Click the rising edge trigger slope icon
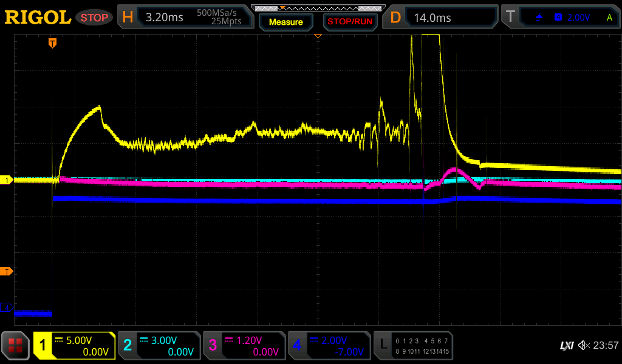This screenshot has width=622, height=364. [x=539, y=18]
